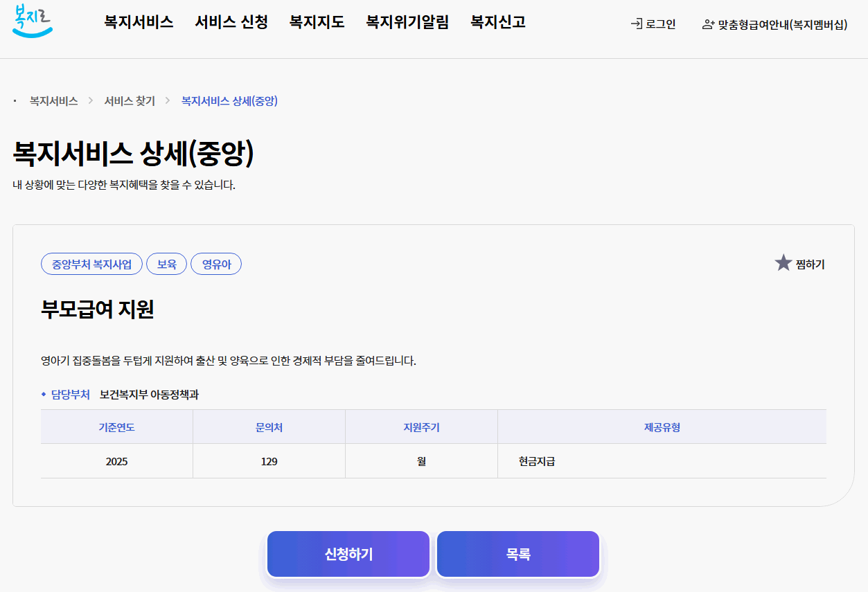Viewport: 868px width, 592px height.
Task: Click the breadcrumb chevron after 서비스 찾기
Action: [166, 100]
